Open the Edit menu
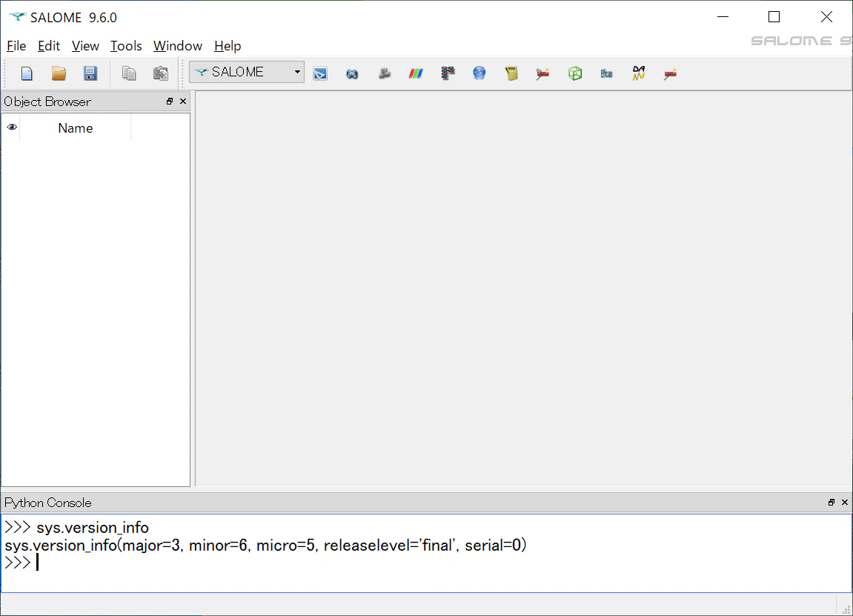The image size is (853, 616). [x=48, y=46]
